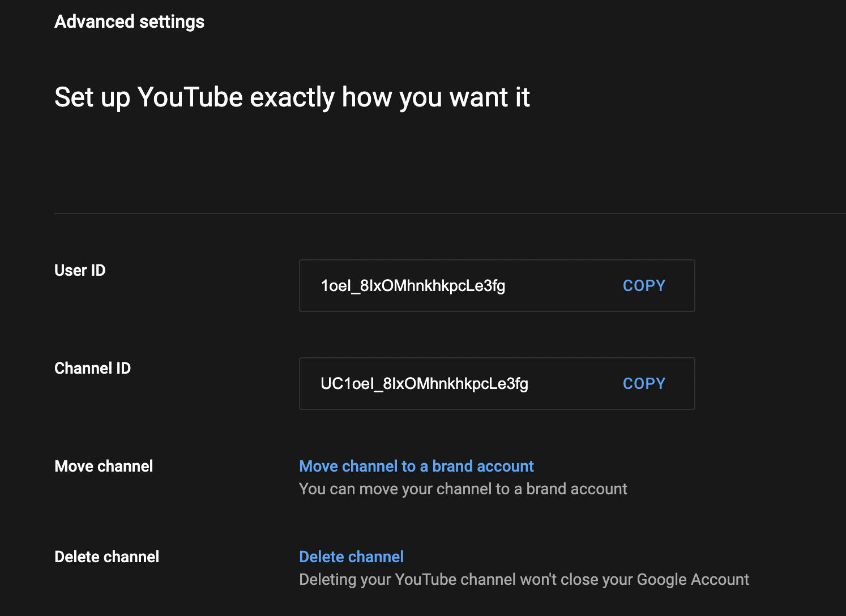Click the Delete channel row label
The image size is (846, 616).
(106, 557)
